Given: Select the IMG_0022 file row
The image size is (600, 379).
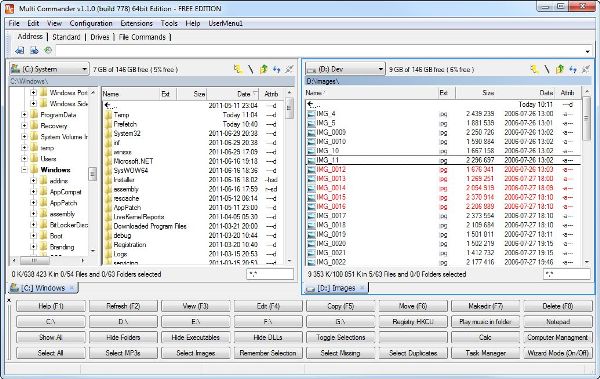Looking at the screenshot, I should (x=443, y=262).
